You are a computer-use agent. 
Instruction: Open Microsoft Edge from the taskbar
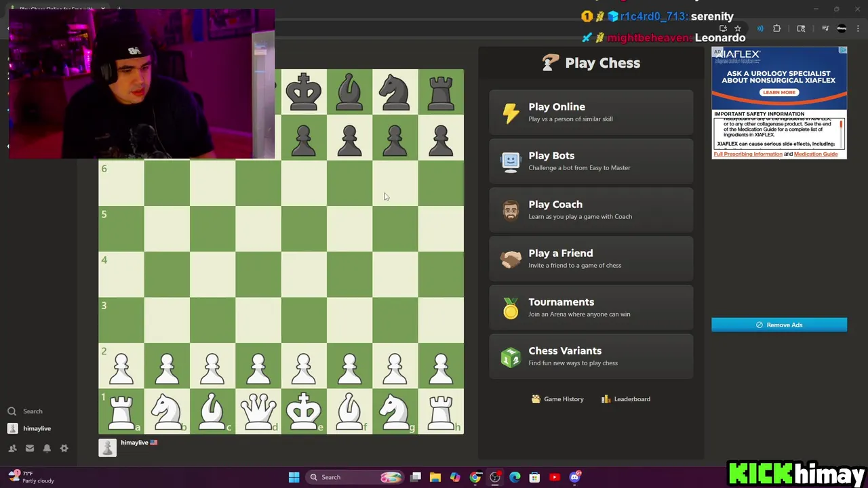[x=515, y=477]
